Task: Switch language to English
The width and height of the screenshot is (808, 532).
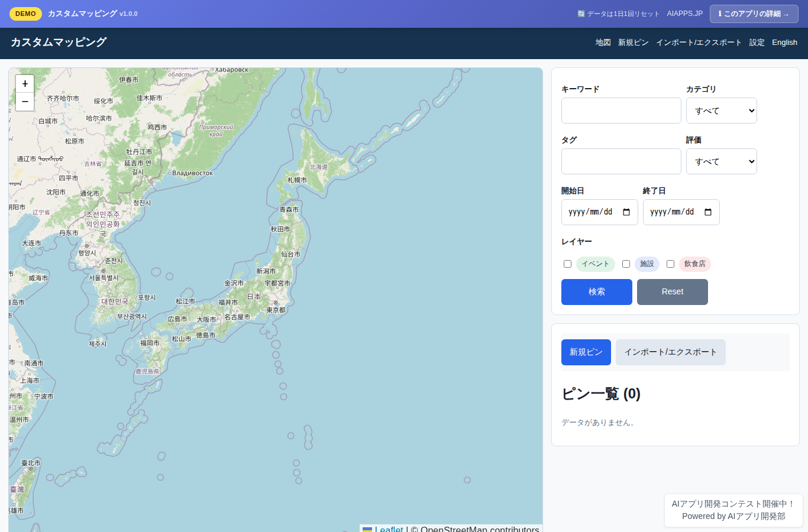Action: [x=784, y=43]
